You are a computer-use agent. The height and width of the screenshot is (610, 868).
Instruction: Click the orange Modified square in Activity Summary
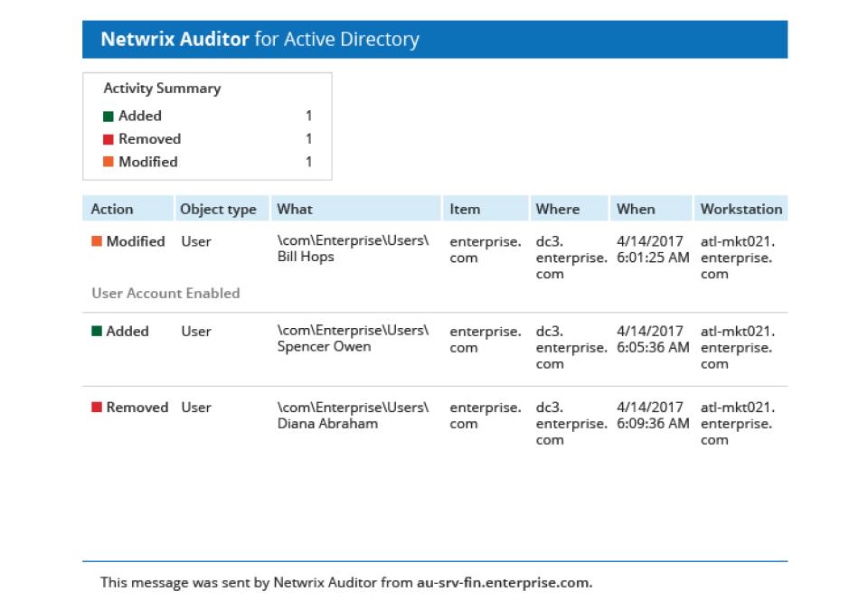coord(108,162)
